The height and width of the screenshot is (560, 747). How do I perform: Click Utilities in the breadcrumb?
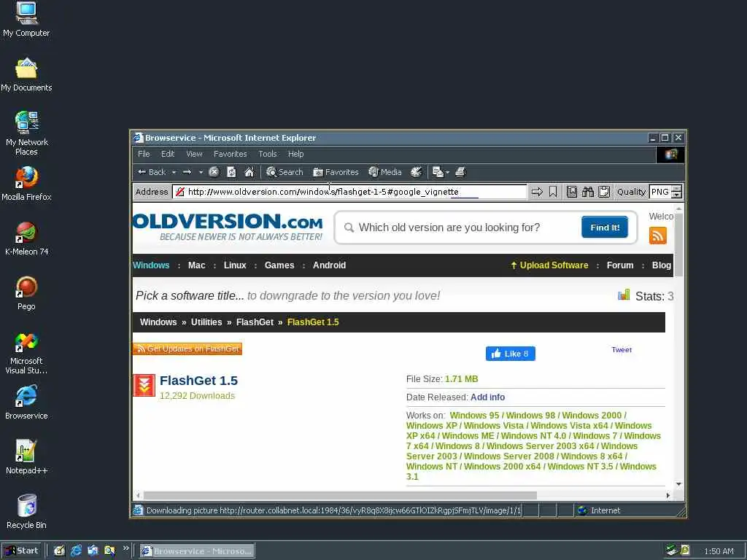point(206,322)
